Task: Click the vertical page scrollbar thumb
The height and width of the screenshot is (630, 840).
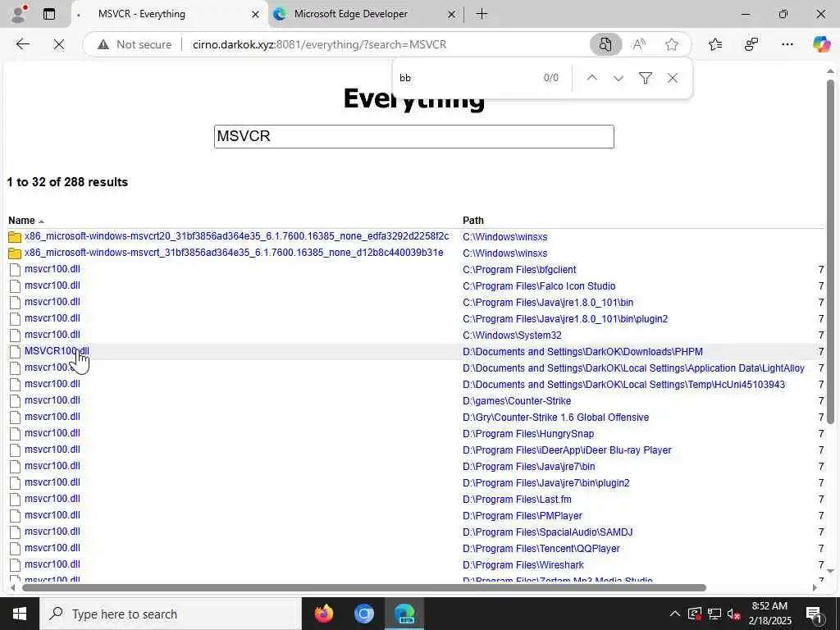Action: point(830,252)
